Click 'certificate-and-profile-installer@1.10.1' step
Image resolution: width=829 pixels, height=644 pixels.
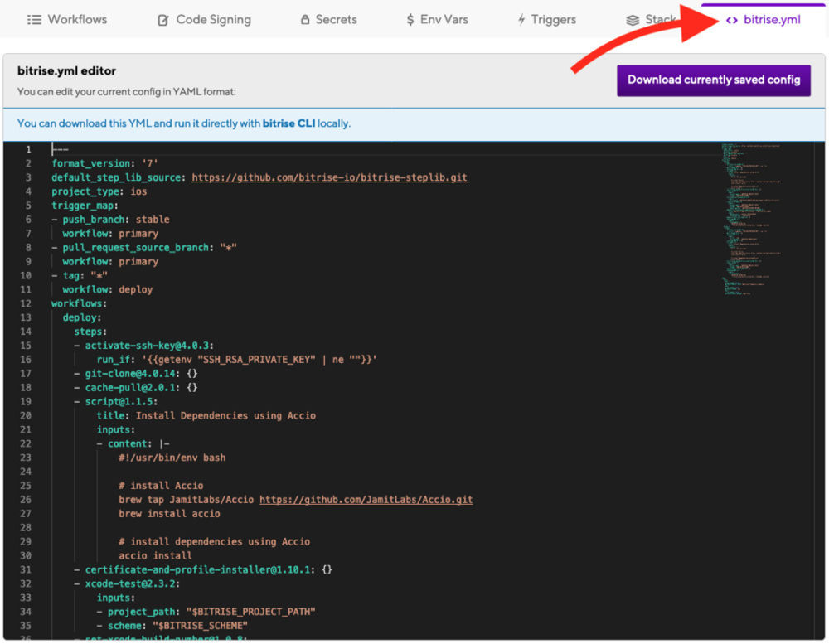click(x=197, y=569)
